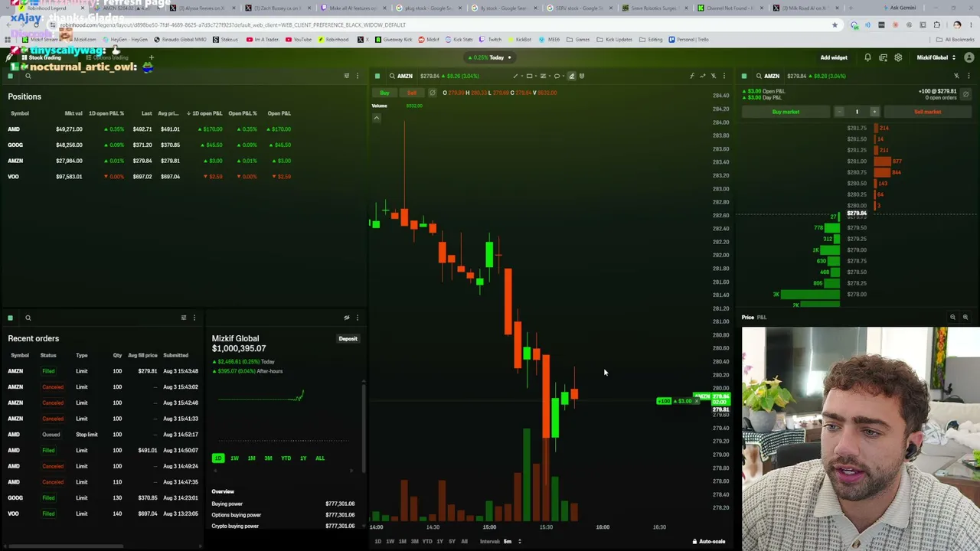Viewport: 980px width, 551px height.
Task: Click the green color link square in Positions widget
Action: (11, 76)
